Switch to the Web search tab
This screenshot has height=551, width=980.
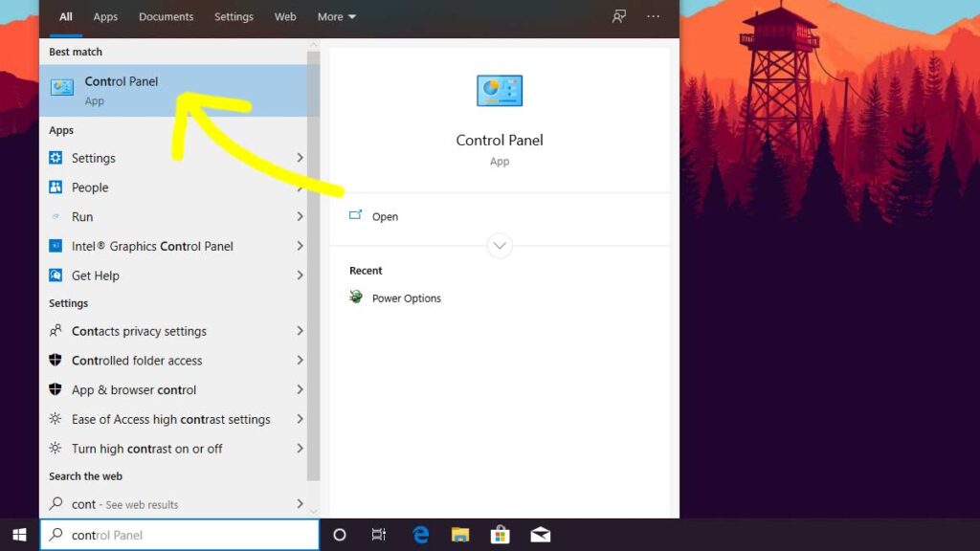284,16
